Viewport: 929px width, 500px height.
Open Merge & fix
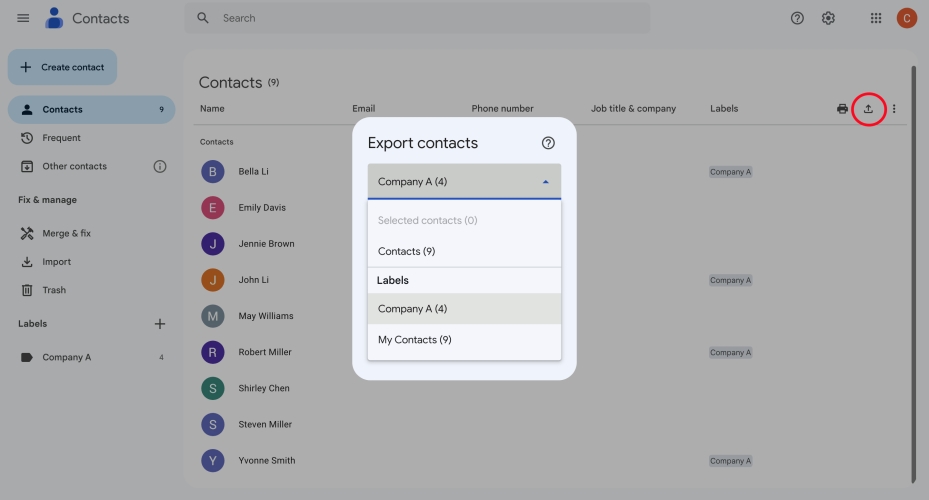point(91,233)
